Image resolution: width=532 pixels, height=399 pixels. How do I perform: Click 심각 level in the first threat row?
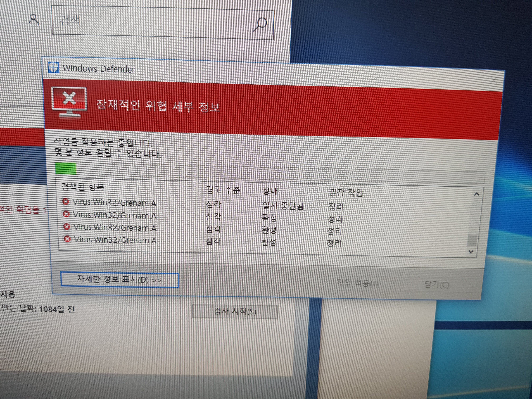click(214, 204)
